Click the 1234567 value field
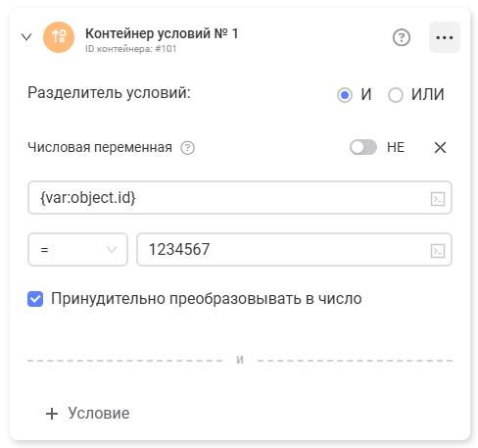The image size is (478, 448). click(x=294, y=250)
